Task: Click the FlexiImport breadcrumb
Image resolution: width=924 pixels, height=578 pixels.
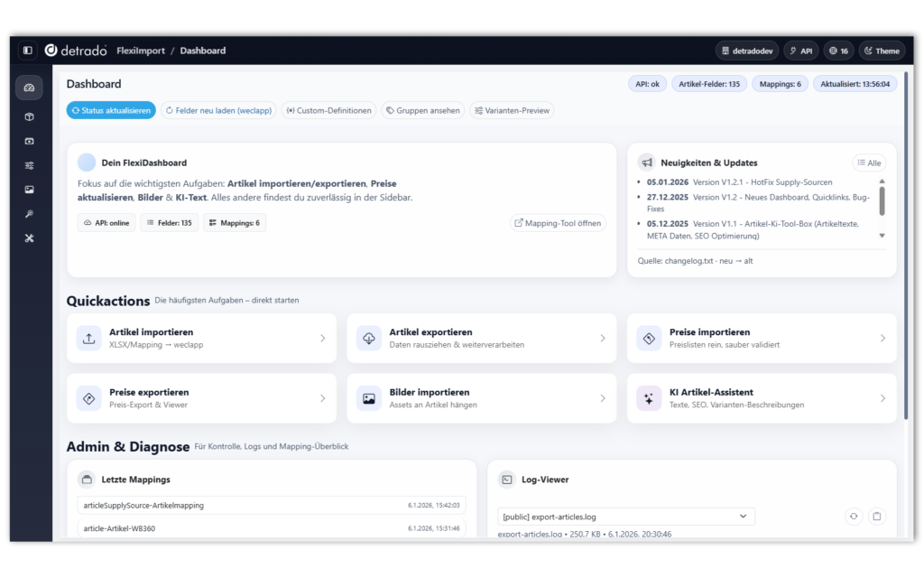Action: 141,51
